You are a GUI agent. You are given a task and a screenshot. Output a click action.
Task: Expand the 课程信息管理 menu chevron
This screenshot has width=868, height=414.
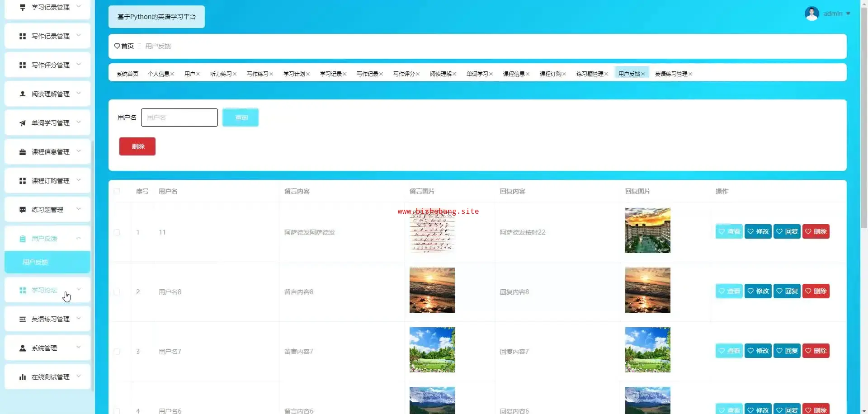pos(79,151)
